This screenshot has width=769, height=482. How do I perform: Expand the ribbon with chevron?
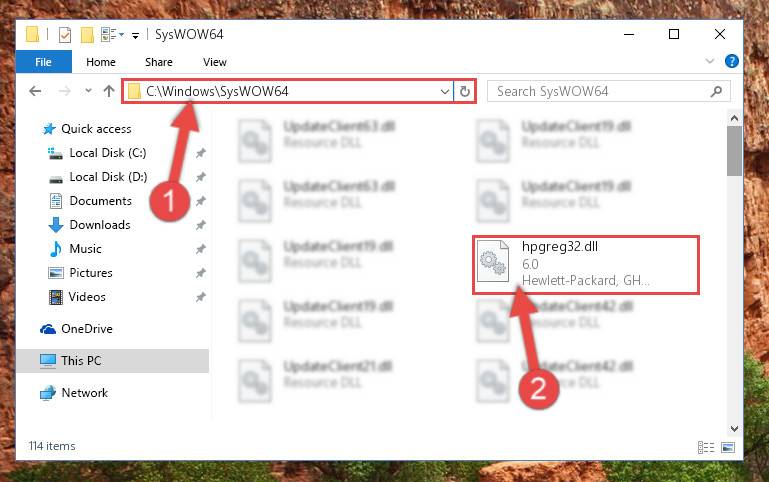[x=710, y=61]
